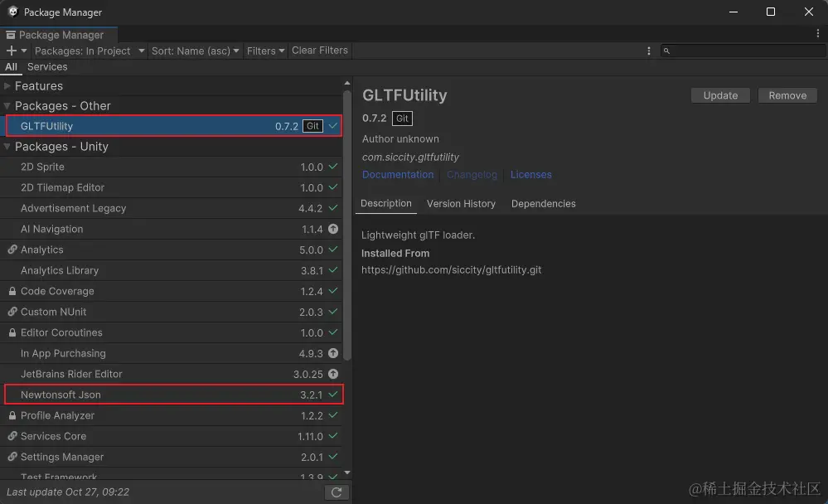The image size is (828, 504).
Task: Click the search magnifier icon
Action: 666,51
